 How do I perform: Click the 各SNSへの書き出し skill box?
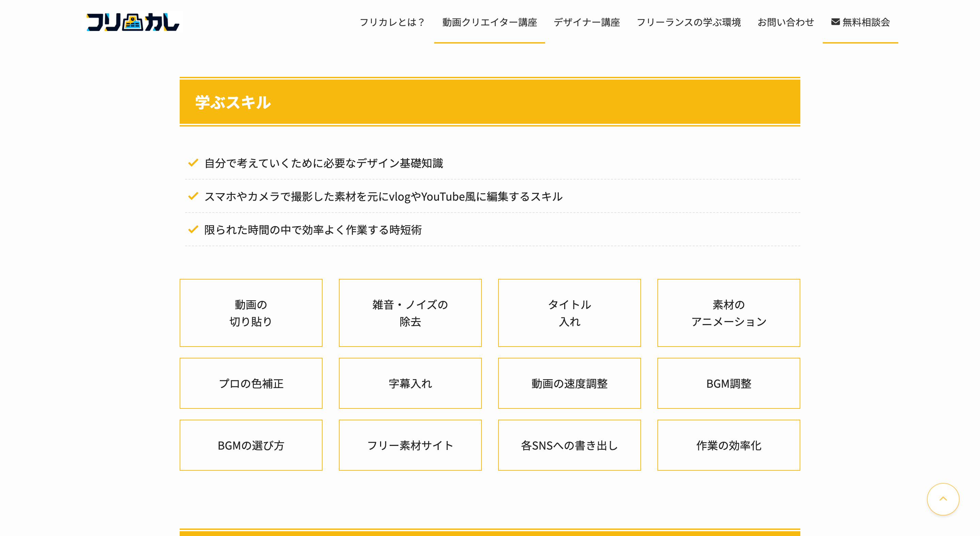569,445
